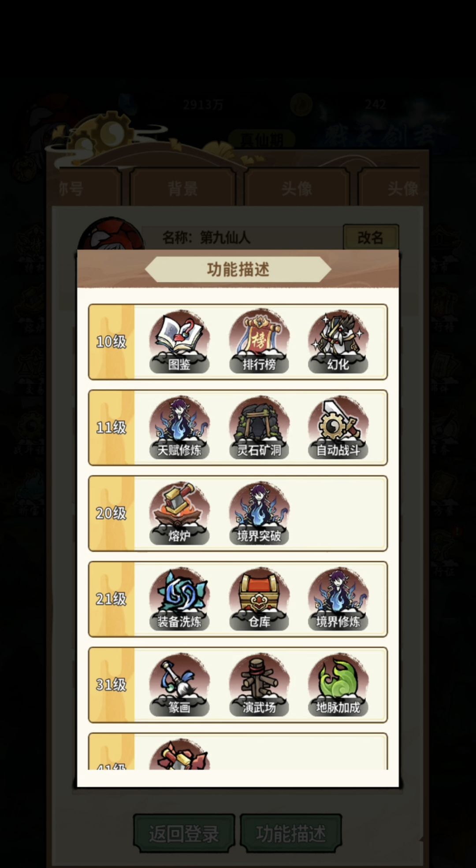Tap the 幻化 armor icon
The width and height of the screenshot is (476, 868).
[x=338, y=342]
